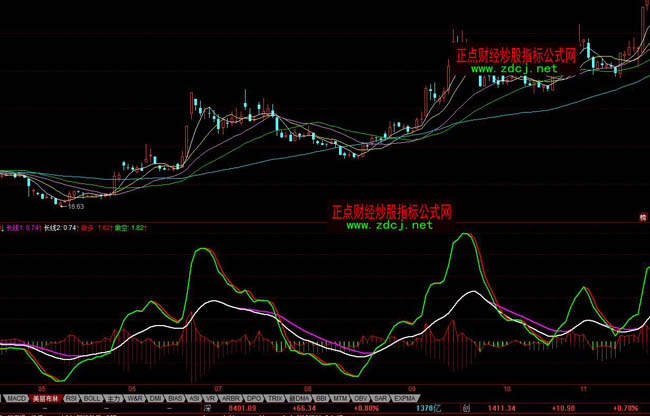Switch to the BOLL indicator tab
The width and height of the screenshot is (650, 416).
coord(92,397)
